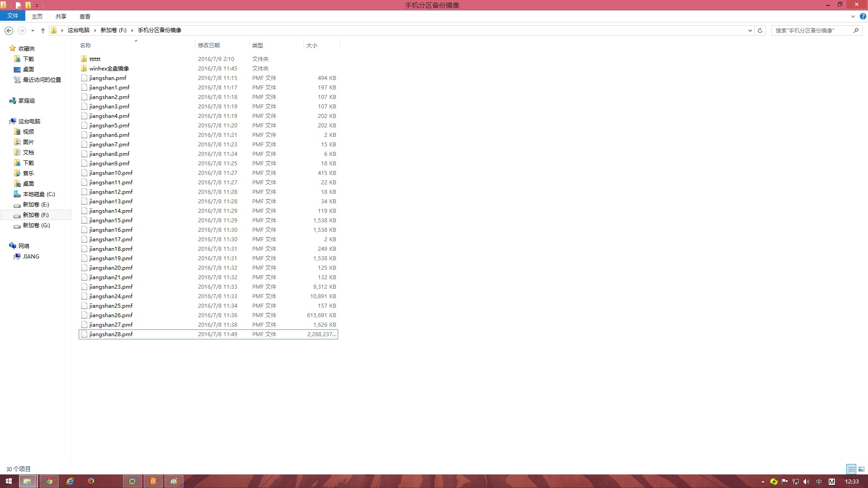Sort by 类型 column header
Viewport: 868px width, 488px height.
click(x=258, y=45)
